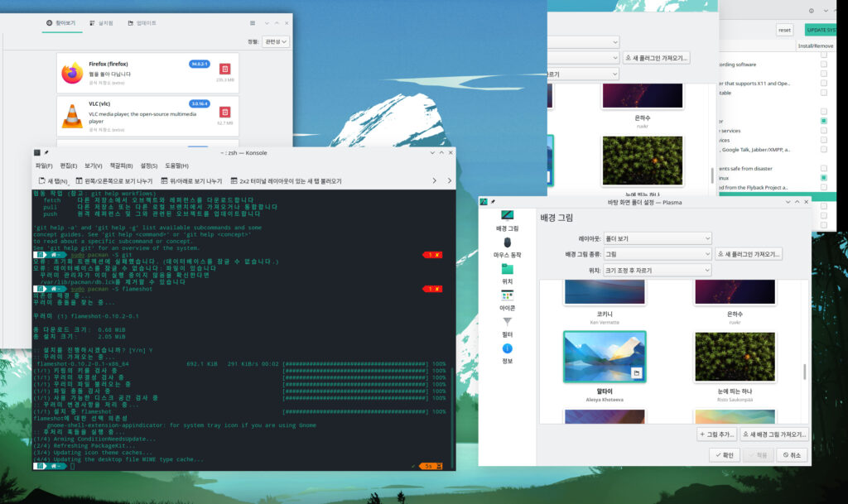Click the 그림 추가... button

tap(717, 434)
